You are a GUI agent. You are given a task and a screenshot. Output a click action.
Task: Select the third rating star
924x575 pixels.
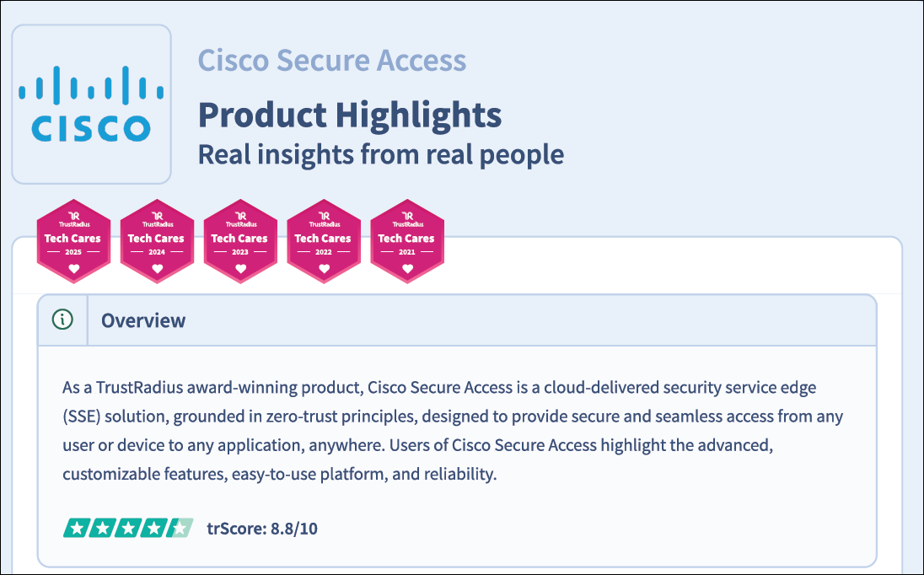(x=128, y=529)
